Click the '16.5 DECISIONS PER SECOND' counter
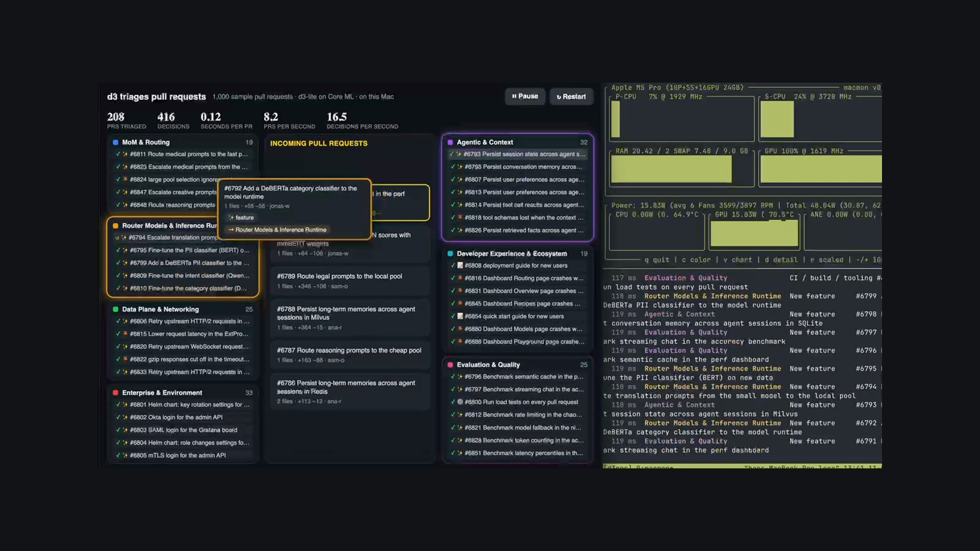This screenshot has width=980, height=551. [362, 120]
